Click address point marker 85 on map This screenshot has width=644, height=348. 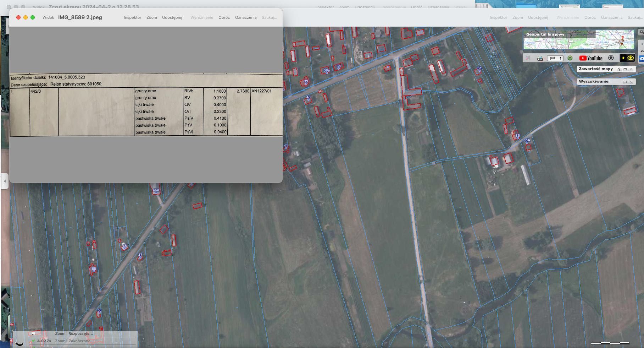click(x=517, y=136)
